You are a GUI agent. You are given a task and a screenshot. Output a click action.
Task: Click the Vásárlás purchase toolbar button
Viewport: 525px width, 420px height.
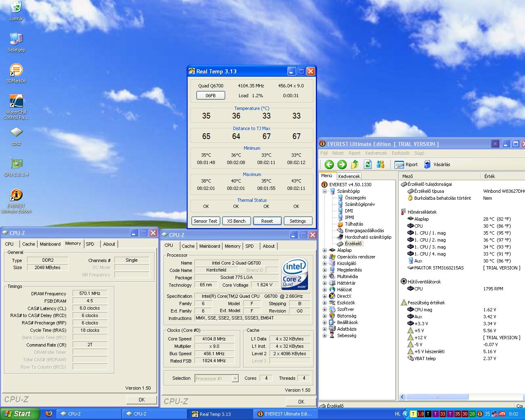[437, 164]
